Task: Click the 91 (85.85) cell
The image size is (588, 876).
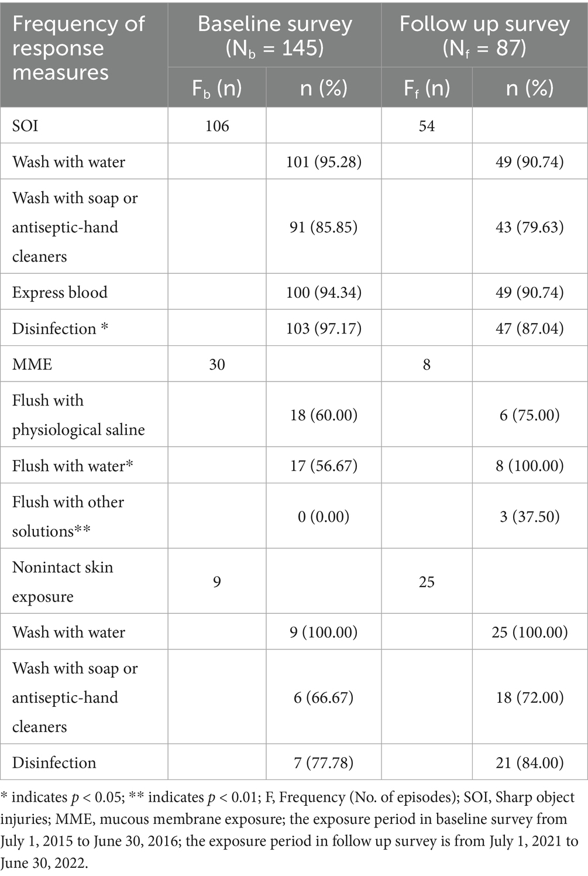Action: pos(324,226)
